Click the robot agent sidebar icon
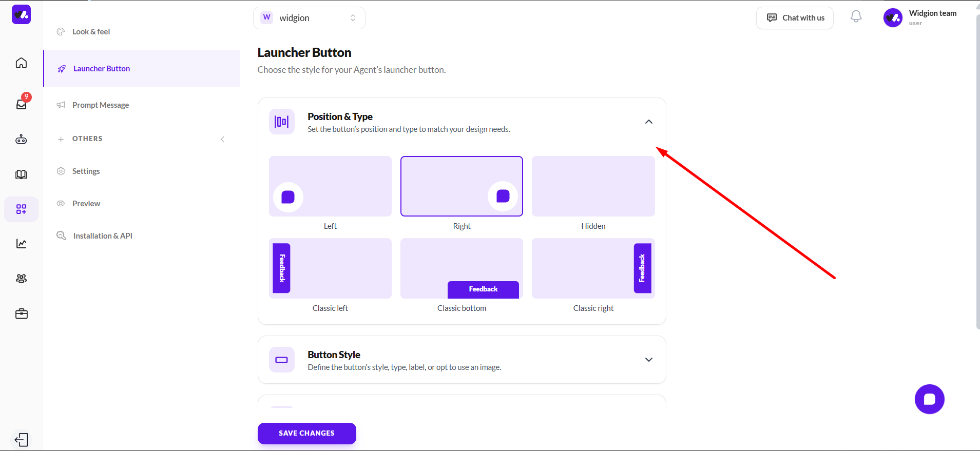 [x=21, y=140]
